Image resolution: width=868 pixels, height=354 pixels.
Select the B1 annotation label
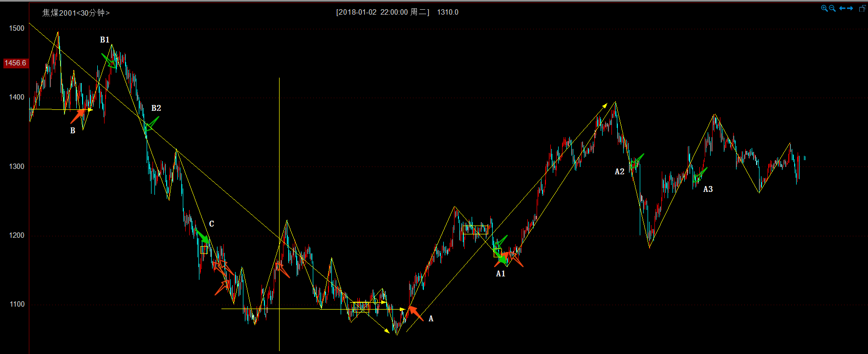coord(105,40)
